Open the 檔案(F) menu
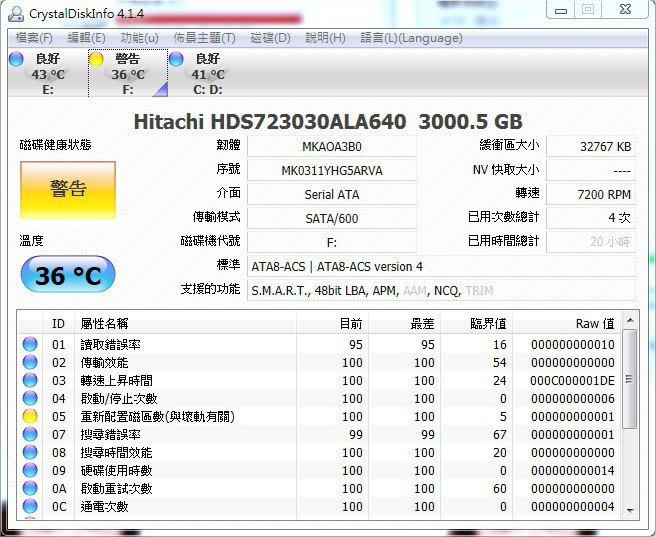 pos(34,38)
